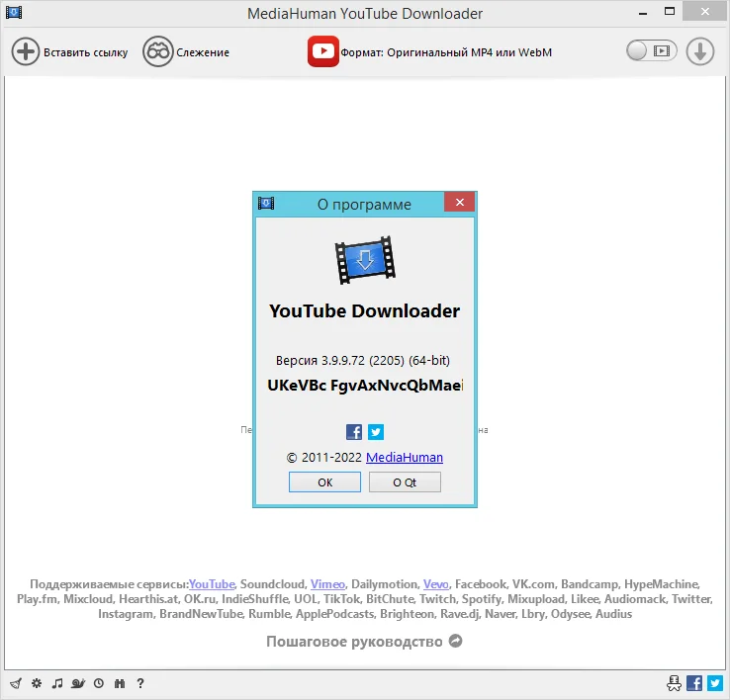Open the Vimeo supported-service link
This screenshot has height=700, width=730.
[x=327, y=584]
